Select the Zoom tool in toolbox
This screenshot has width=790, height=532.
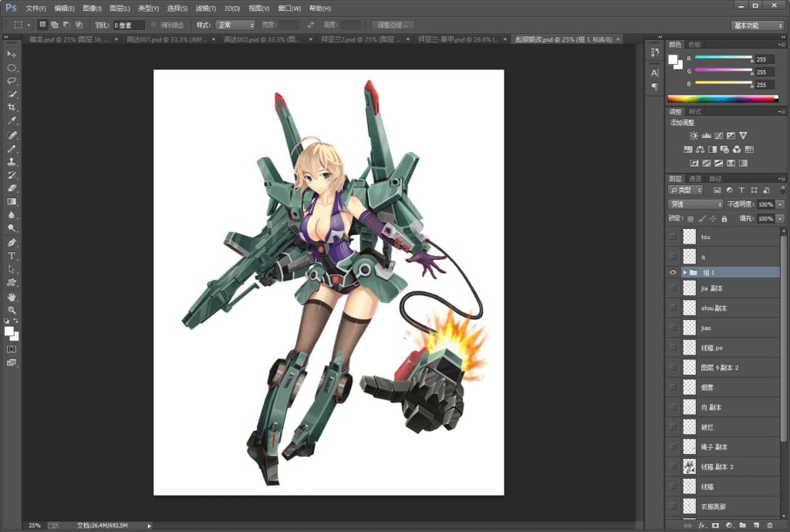11,310
